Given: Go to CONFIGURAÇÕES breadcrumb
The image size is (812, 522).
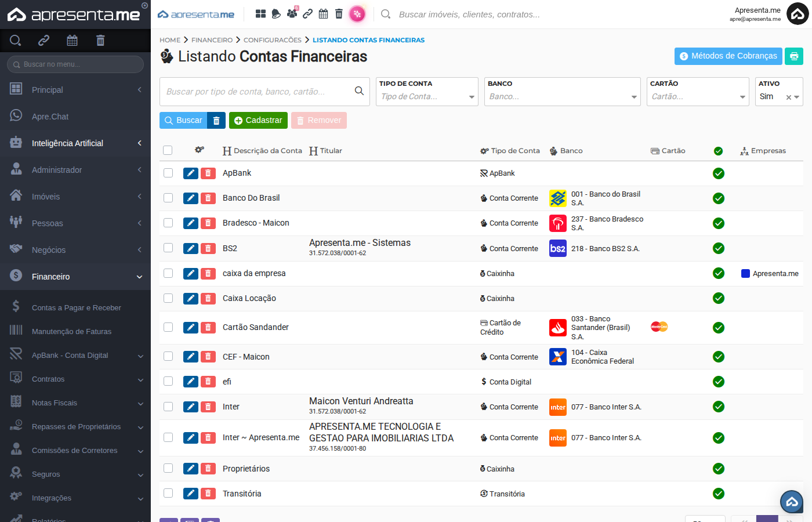Looking at the screenshot, I should [273, 40].
